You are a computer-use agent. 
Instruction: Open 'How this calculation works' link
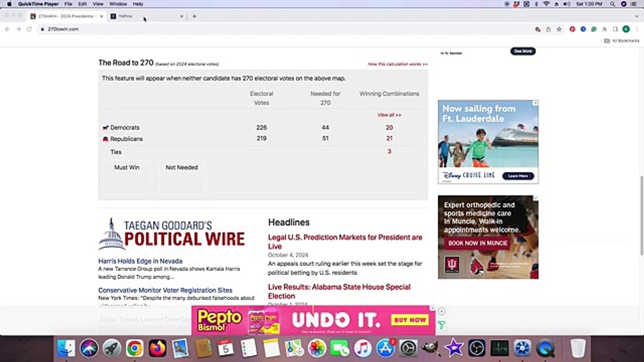[x=397, y=64]
